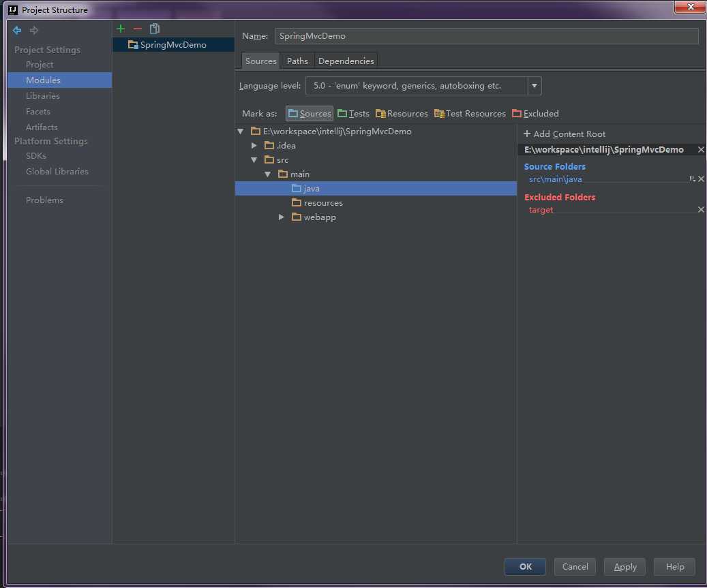Open the Global Libraries page
The width and height of the screenshot is (707, 588).
(57, 171)
